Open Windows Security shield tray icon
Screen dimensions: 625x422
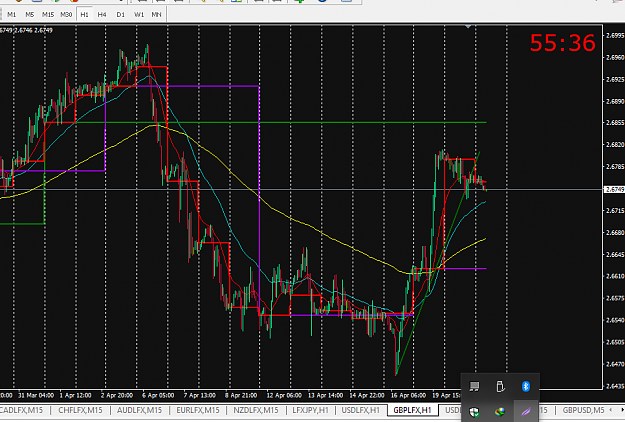[474, 411]
